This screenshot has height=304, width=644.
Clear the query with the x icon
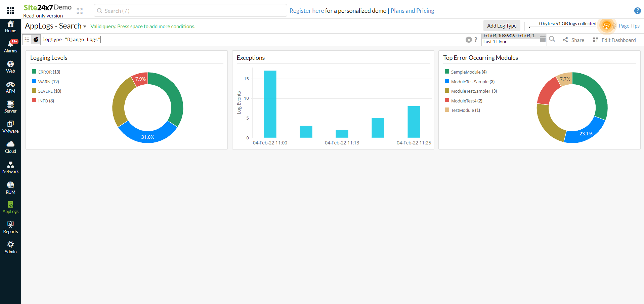469,39
